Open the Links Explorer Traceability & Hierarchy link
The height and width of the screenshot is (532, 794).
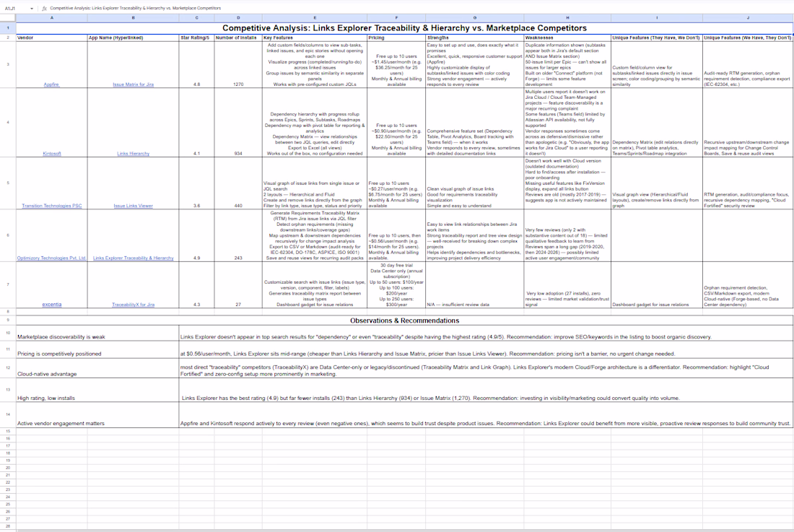[x=134, y=258]
